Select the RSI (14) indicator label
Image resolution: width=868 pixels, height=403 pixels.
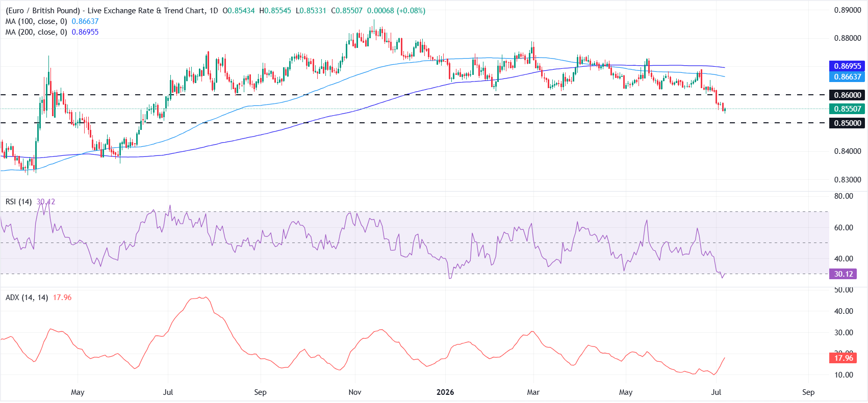[x=18, y=202]
